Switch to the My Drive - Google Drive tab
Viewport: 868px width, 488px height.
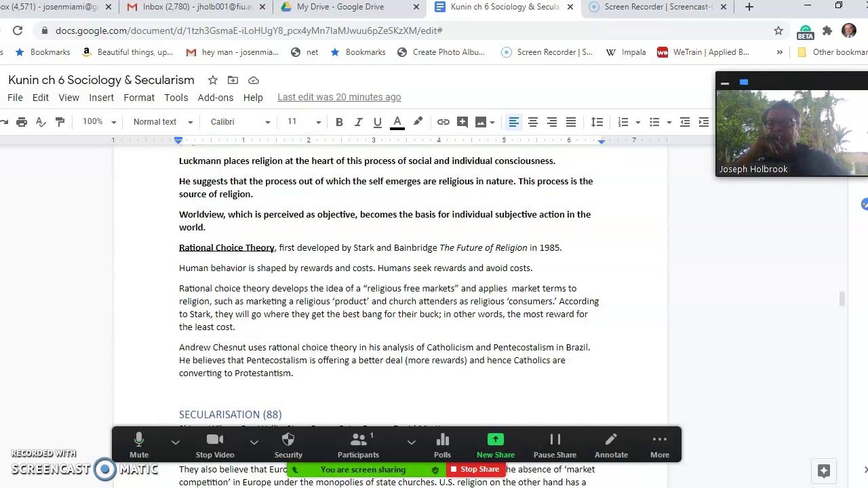[x=349, y=7]
